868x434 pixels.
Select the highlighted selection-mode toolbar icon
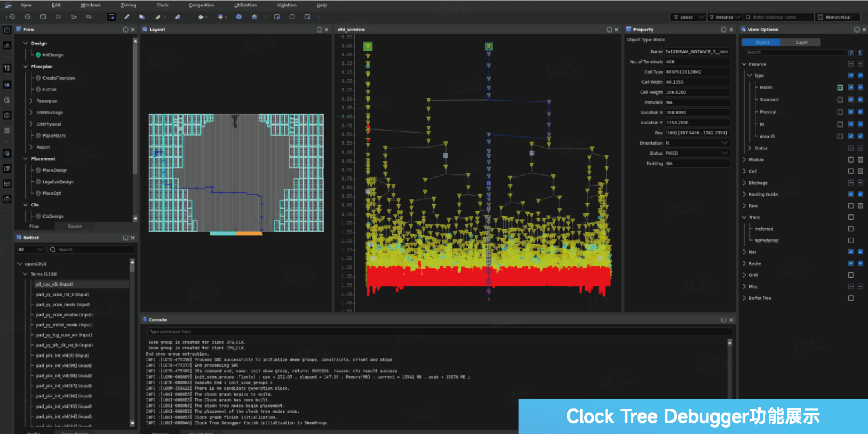tap(112, 17)
